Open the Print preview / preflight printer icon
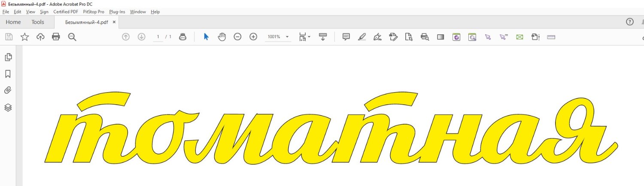 pos(425,37)
